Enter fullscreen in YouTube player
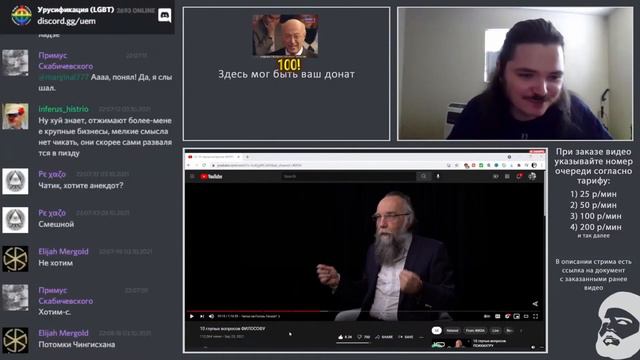 tap(536, 316)
